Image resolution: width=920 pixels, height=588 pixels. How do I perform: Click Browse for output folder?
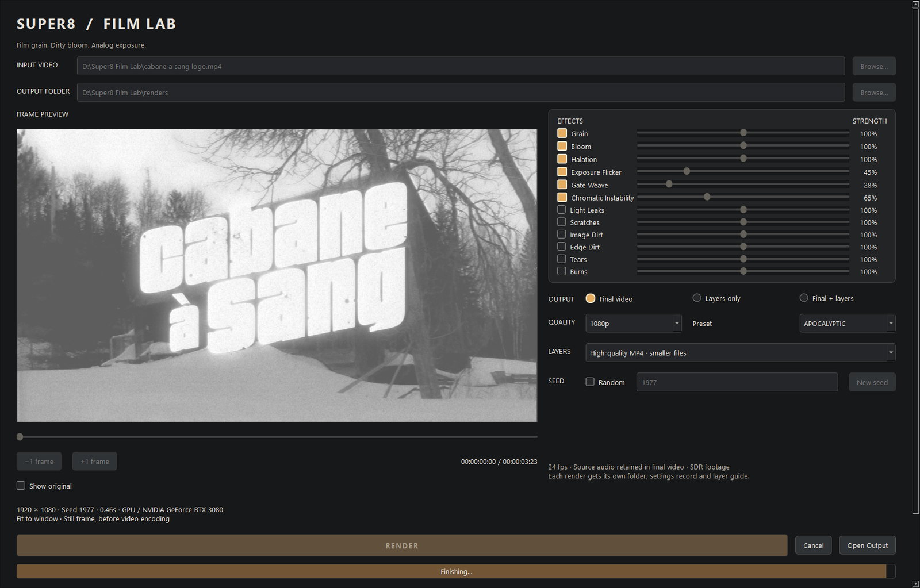tap(873, 92)
